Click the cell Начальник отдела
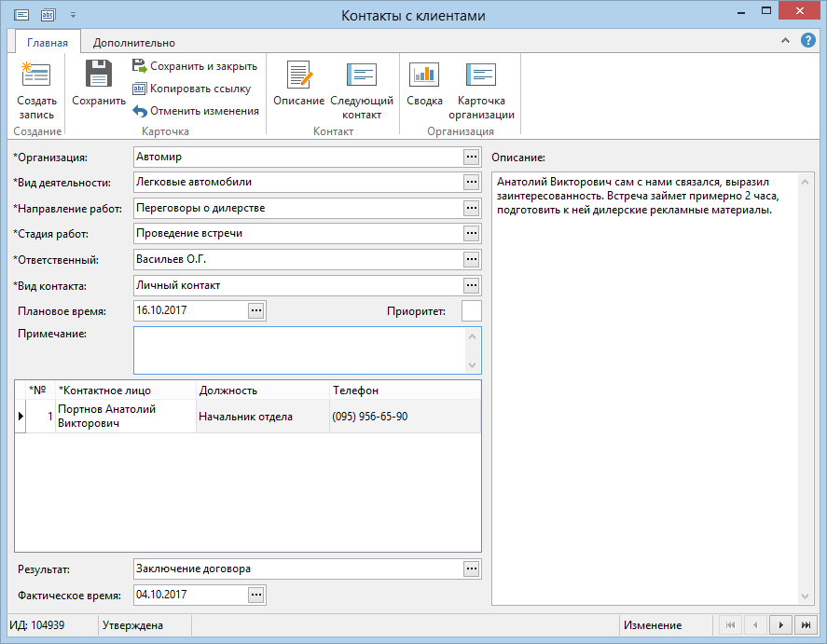The width and height of the screenshot is (827, 644). point(263,416)
